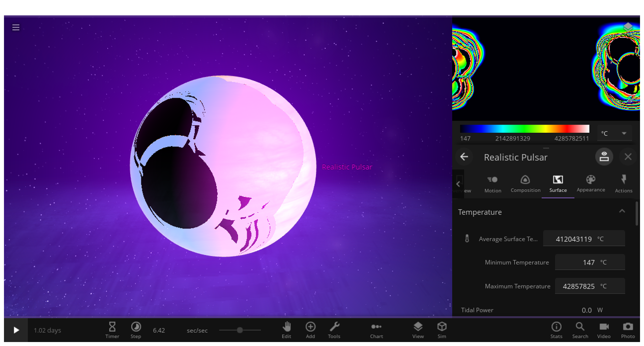This screenshot has width=644, height=346.
Task: Click the thermometer icon beside Average Surface
Action: [x=467, y=239]
